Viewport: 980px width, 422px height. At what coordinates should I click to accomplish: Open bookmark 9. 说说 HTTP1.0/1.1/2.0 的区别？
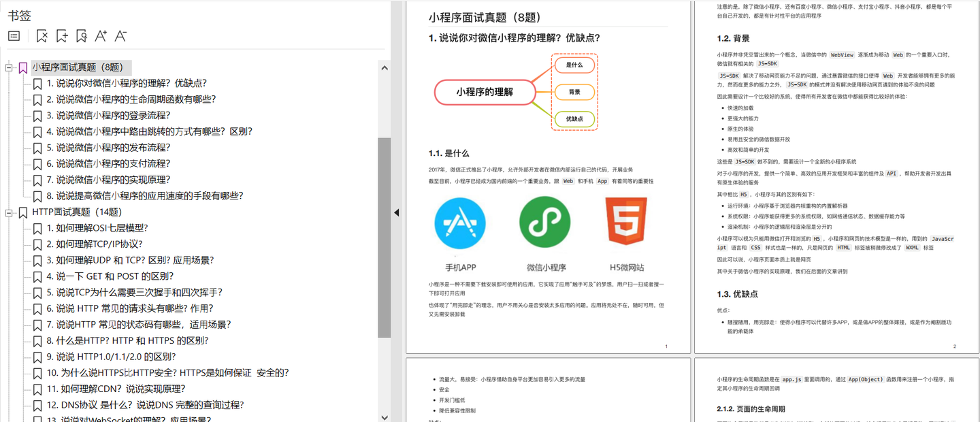tap(112, 357)
